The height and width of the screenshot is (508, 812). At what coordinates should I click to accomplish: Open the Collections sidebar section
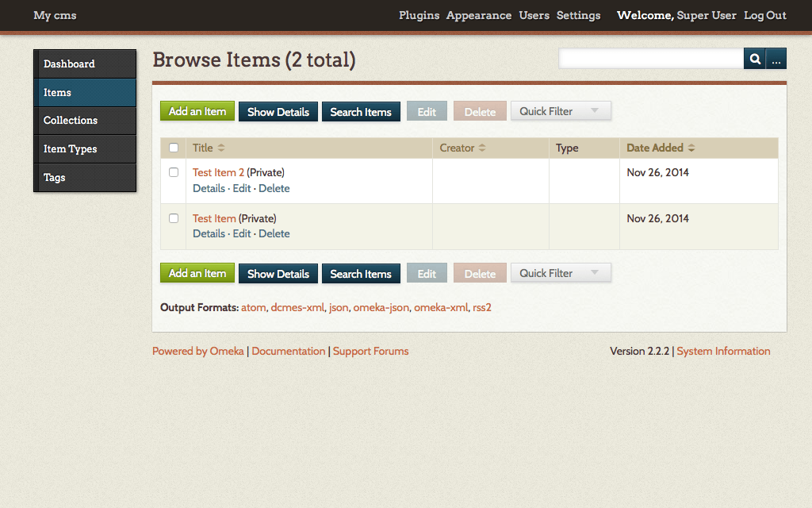[71, 121]
